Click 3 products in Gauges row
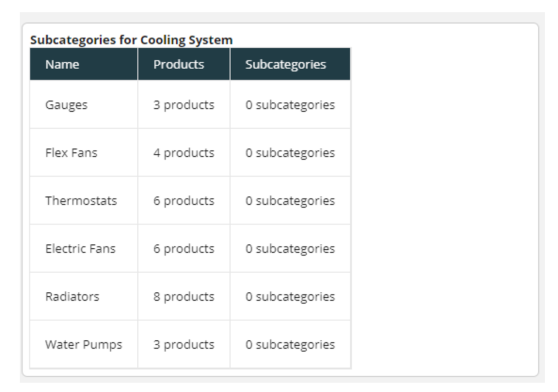This screenshot has height=392, width=558. point(184,105)
